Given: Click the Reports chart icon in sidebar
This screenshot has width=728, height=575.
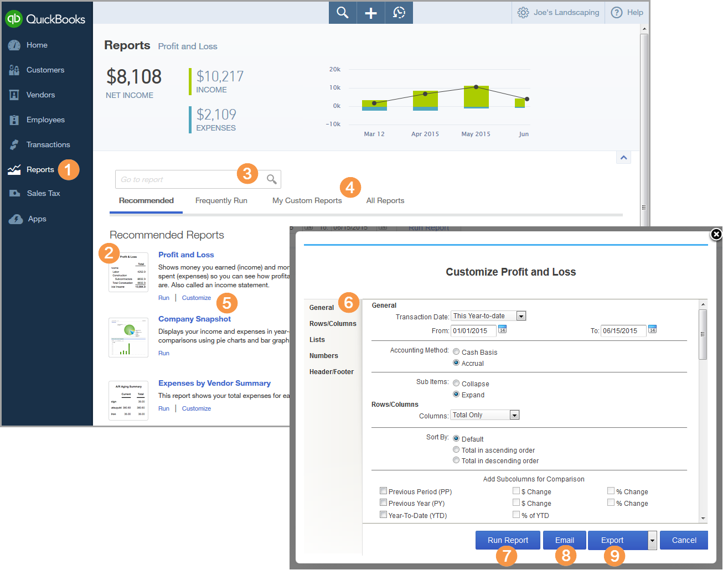Looking at the screenshot, I should click(14, 170).
